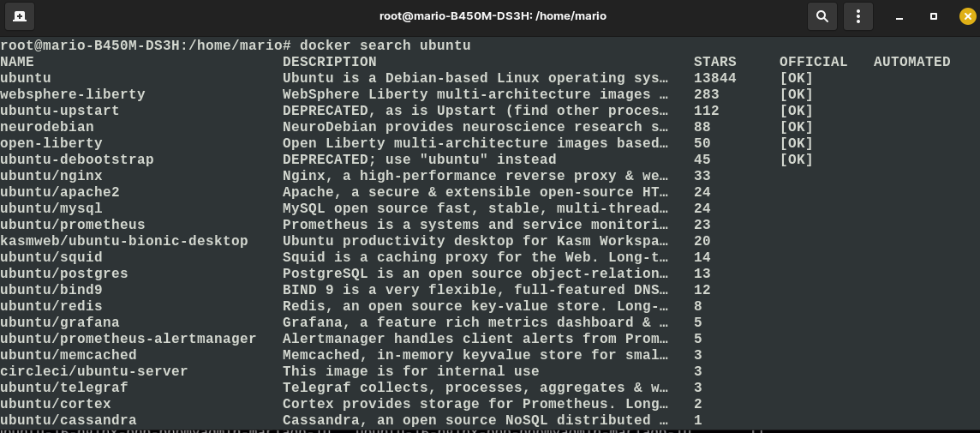This screenshot has width=980, height=433.
Task: Open a new terminal tab
Action: click(x=20, y=16)
